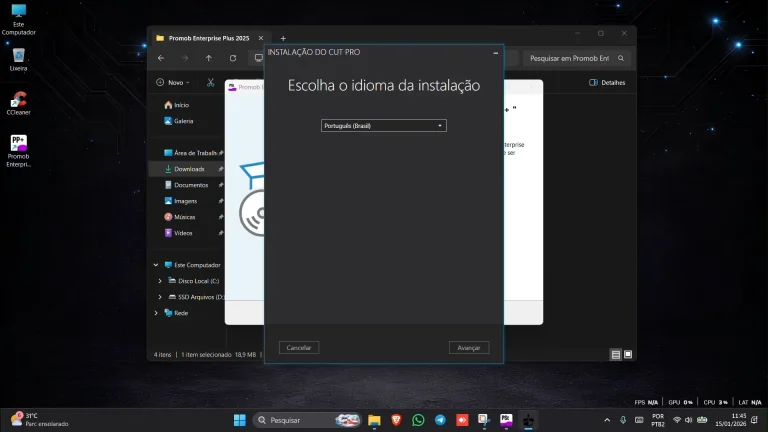Go up one folder level

[209, 58]
